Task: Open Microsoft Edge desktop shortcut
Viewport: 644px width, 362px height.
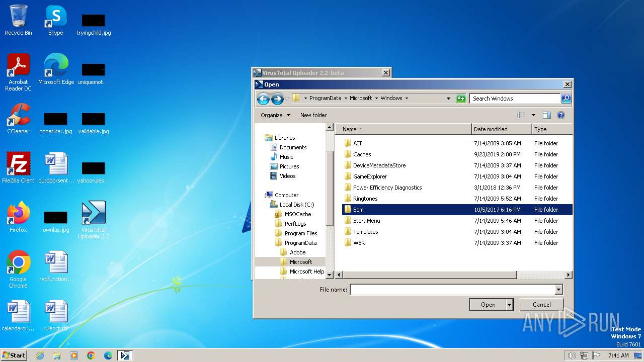Action: pyautogui.click(x=56, y=69)
